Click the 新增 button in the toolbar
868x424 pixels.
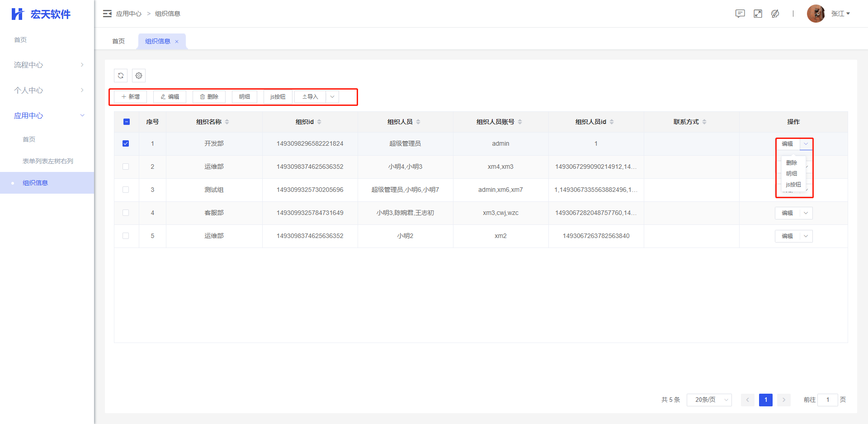131,97
